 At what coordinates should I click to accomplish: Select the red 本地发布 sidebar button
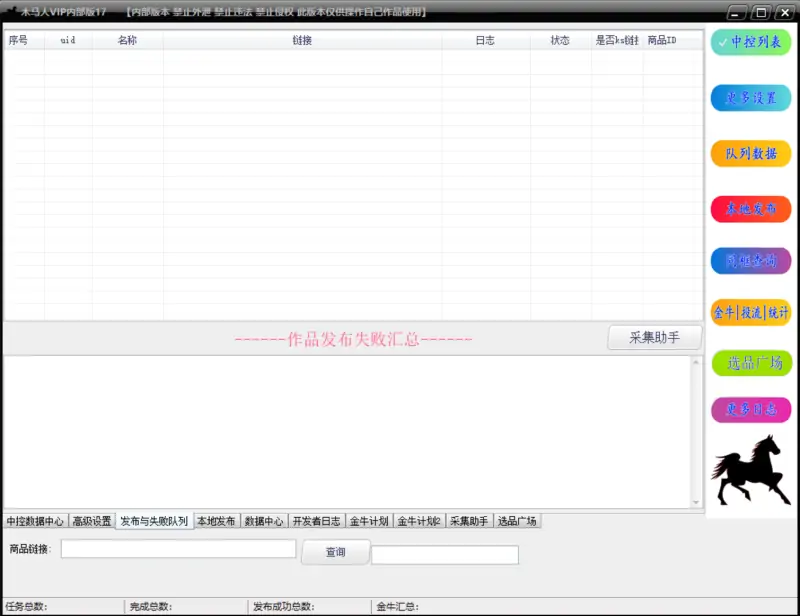(x=751, y=208)
